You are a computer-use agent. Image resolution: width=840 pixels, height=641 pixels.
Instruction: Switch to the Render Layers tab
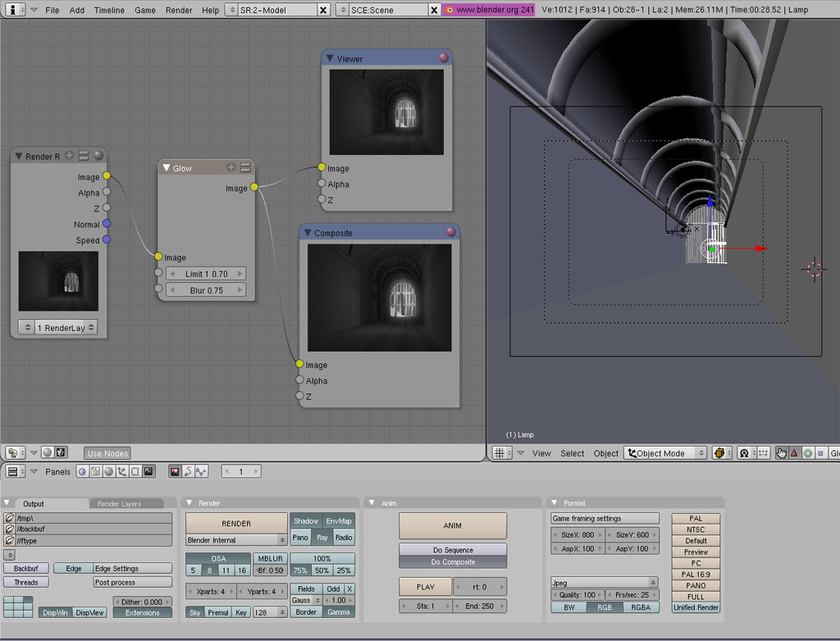point(120,503)
